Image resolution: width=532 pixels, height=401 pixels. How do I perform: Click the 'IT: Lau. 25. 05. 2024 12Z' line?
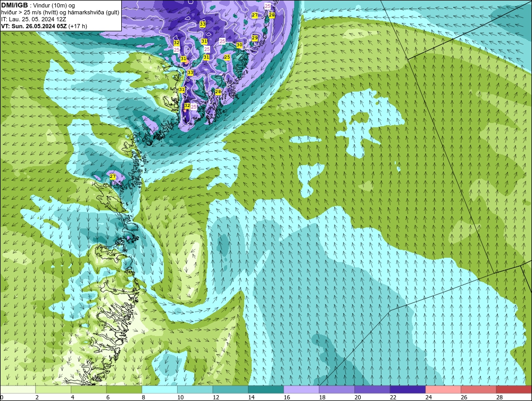tap(33, 19)
